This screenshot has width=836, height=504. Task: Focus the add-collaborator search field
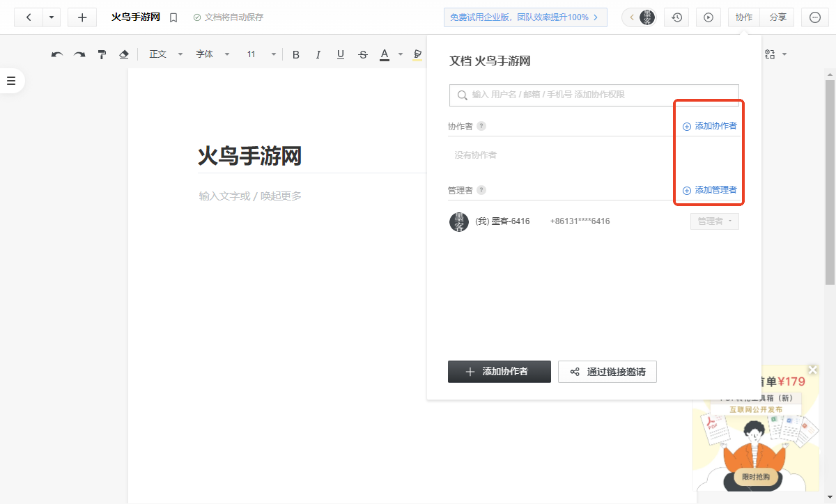pos(594,95)
